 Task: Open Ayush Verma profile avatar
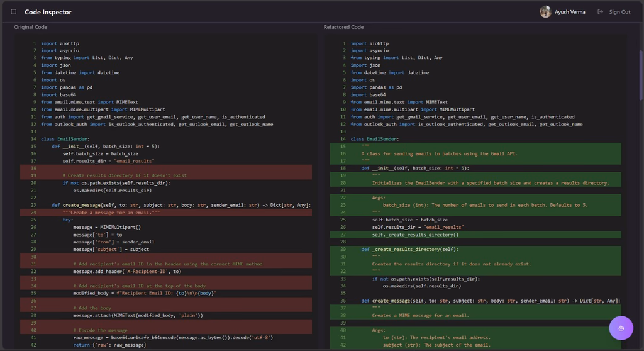click(545, 12)
